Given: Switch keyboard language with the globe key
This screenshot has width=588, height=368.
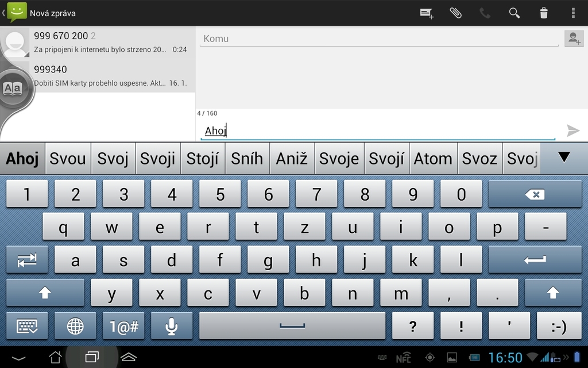Looking at the screenshot, I should tap(75, 326).
